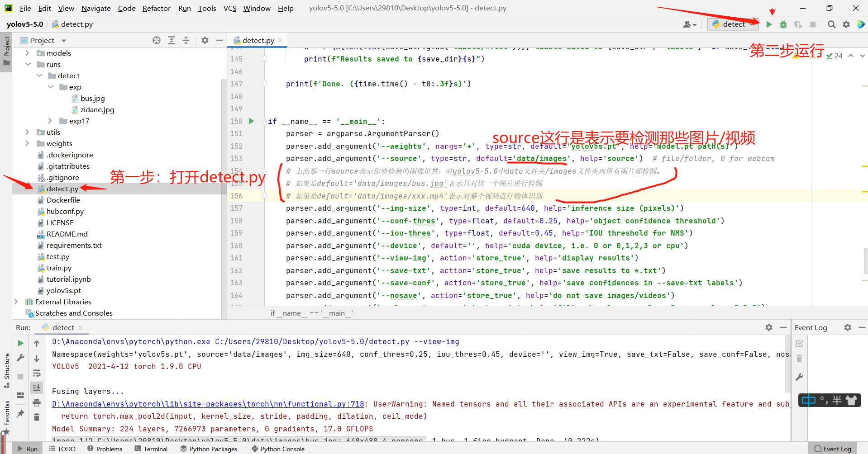Expand the weights folder

point(27,143)
